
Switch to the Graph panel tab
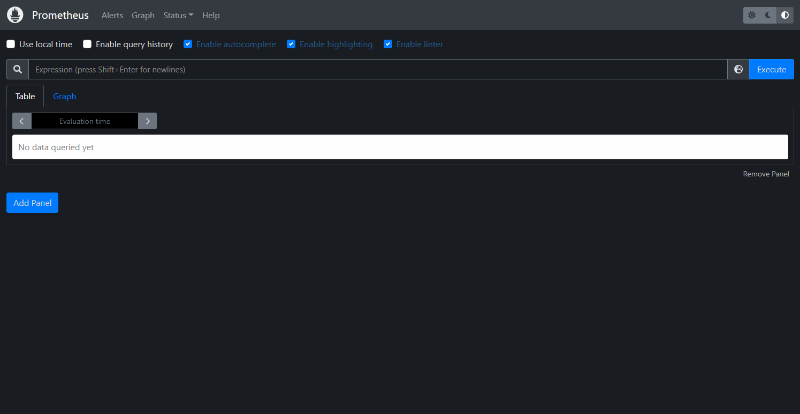tap(65, 96)
